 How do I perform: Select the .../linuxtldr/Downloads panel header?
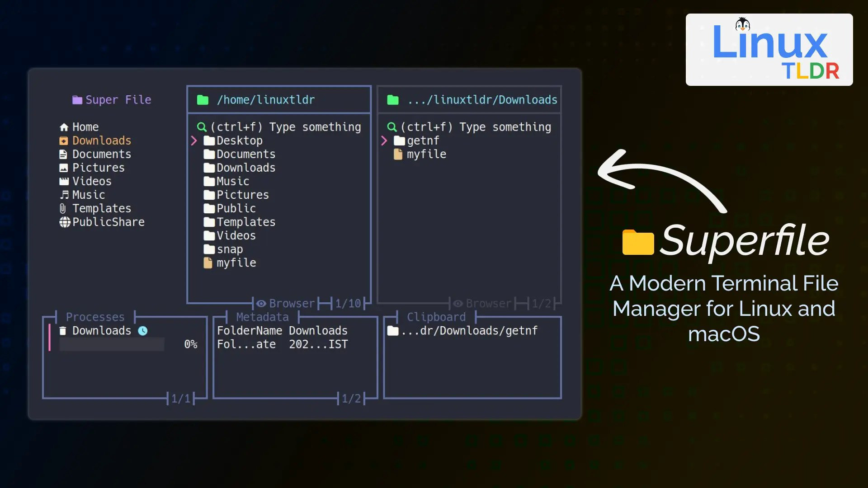pyautogui.click(x=469, y=99)
